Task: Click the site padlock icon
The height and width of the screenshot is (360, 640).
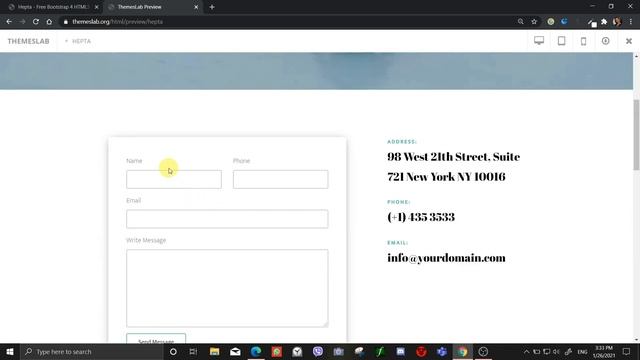Action: coord(65,22)
